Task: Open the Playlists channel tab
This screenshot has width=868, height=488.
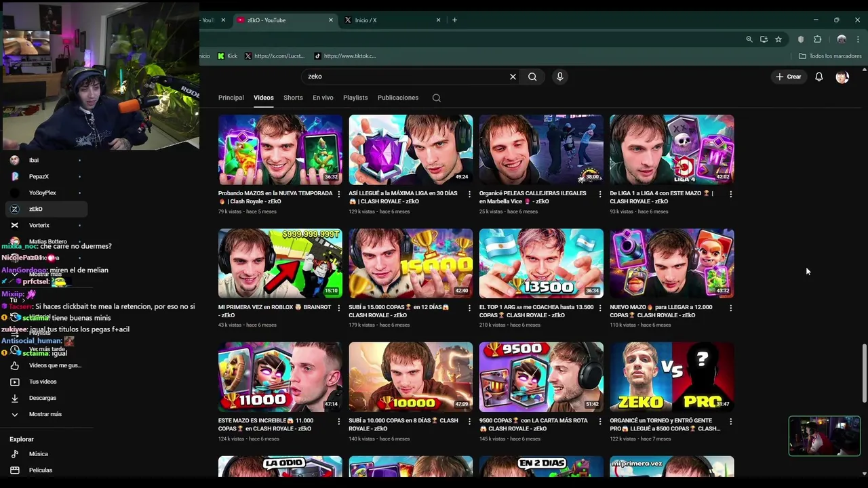Action: [x=355, y=98]
